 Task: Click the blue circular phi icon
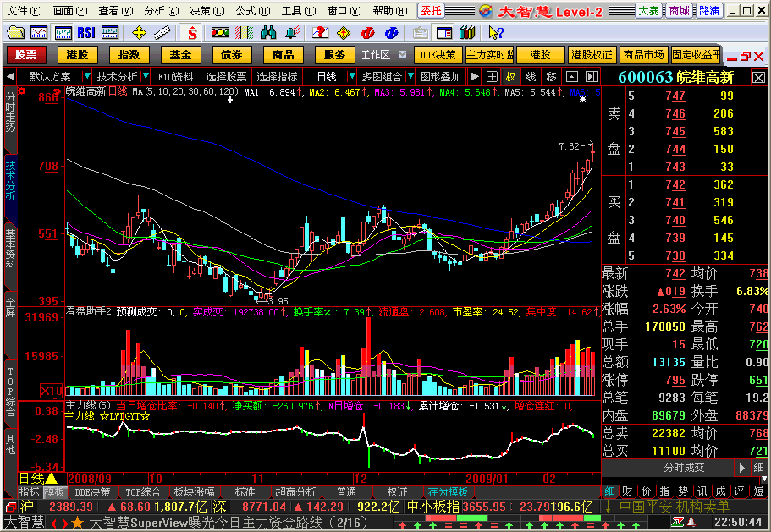391,33
